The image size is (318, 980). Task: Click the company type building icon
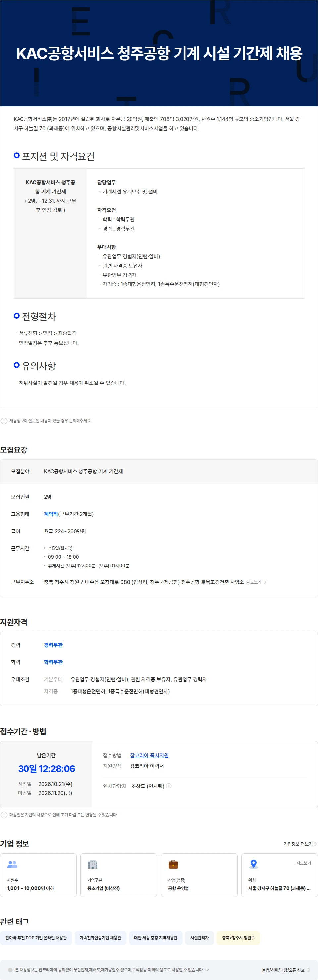coord(93,864)
